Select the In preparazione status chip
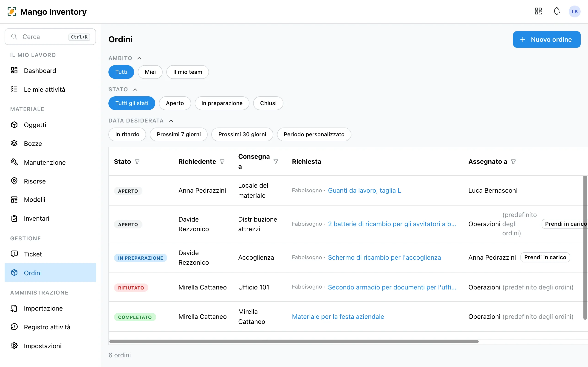Image resolution: width=588 pixels, height=367 pixels. (222, 103)
